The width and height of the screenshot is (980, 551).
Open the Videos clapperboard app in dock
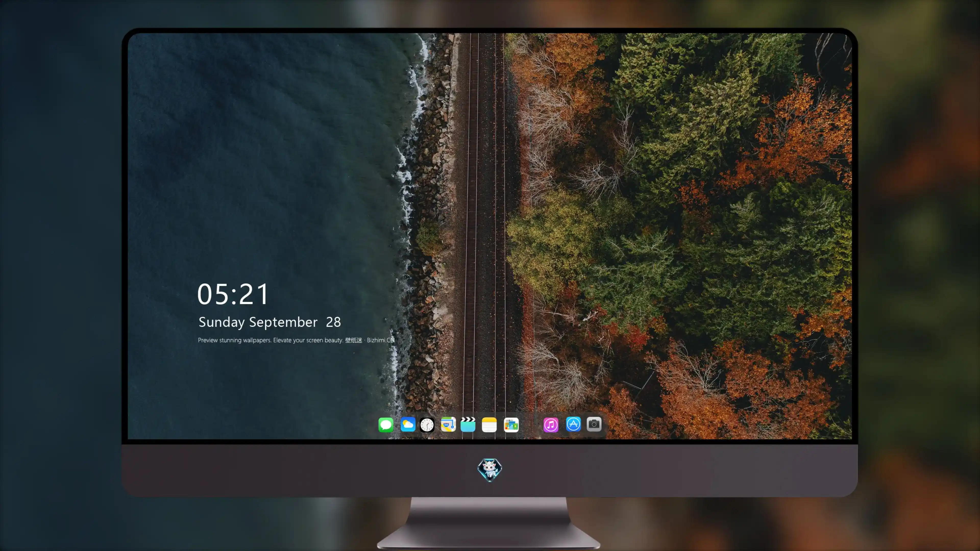coord(468,424)
